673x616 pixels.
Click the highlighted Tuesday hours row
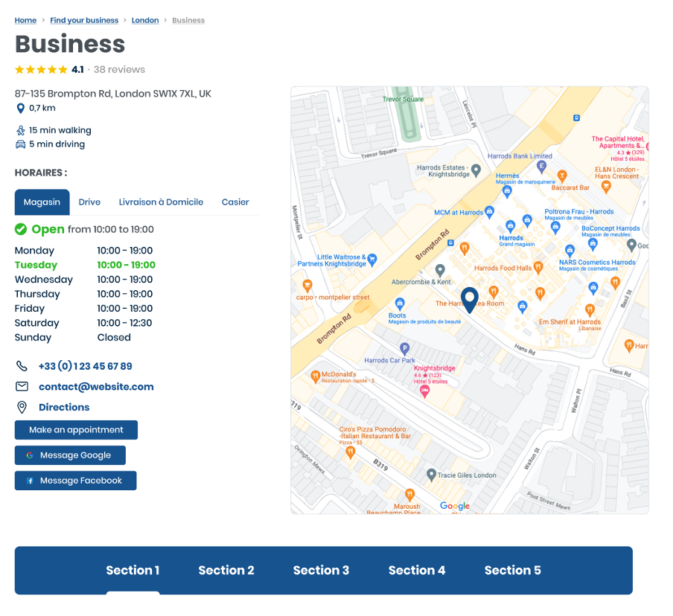[x=85, y=265]
